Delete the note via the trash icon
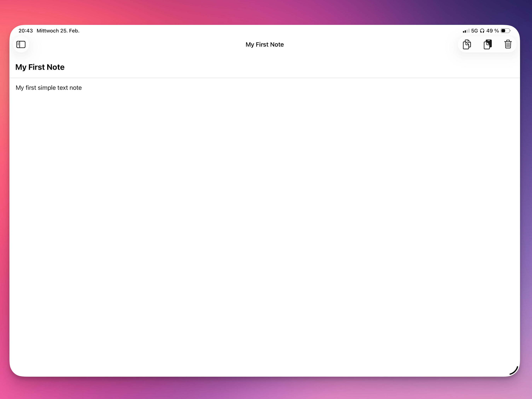Screen dimensions: 532x399 tap(508, 44)
